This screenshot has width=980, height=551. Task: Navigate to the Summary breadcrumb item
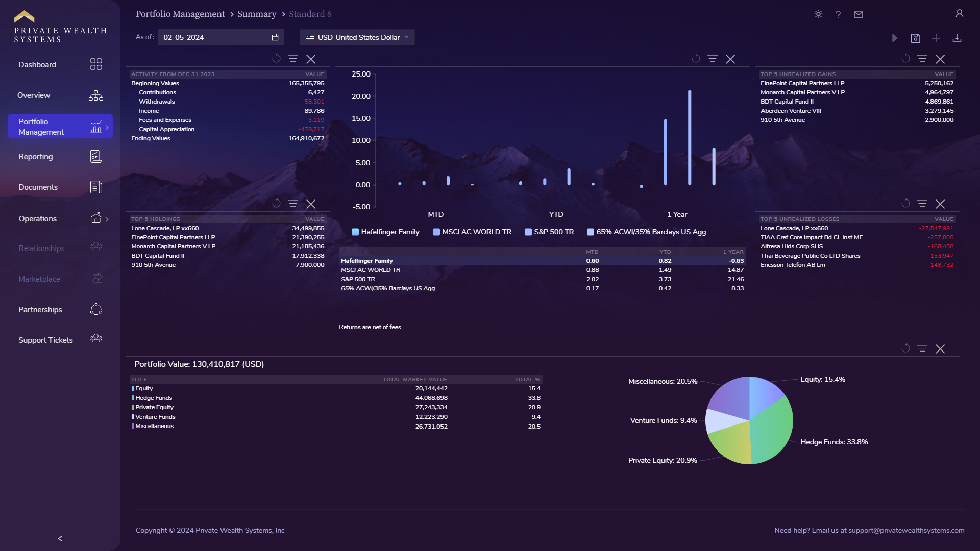point(257,14)
